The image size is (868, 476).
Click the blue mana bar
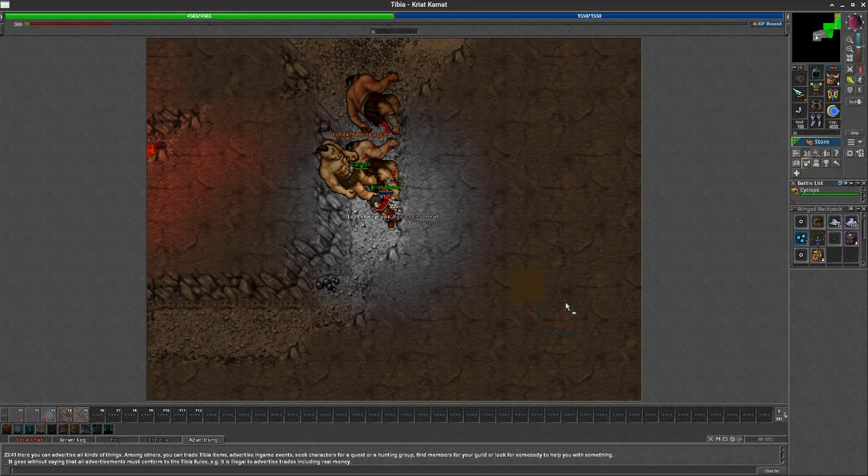(589, 16)
